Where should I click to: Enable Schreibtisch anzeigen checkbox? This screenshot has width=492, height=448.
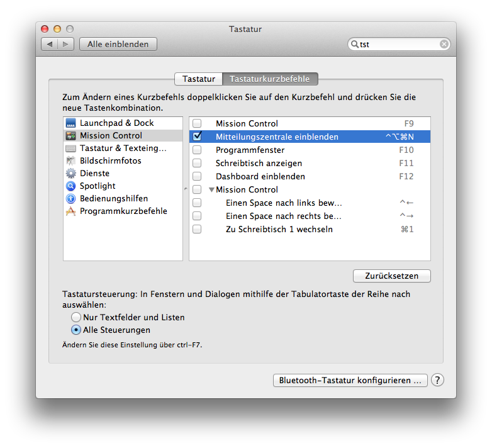(x=197, y=163)
